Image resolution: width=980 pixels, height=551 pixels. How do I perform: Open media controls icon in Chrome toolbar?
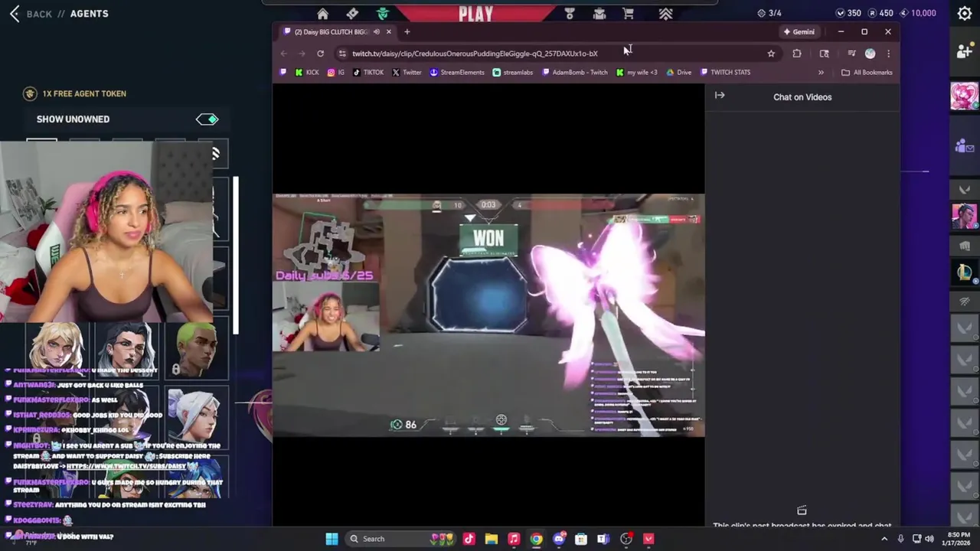[x=851, y=54]
